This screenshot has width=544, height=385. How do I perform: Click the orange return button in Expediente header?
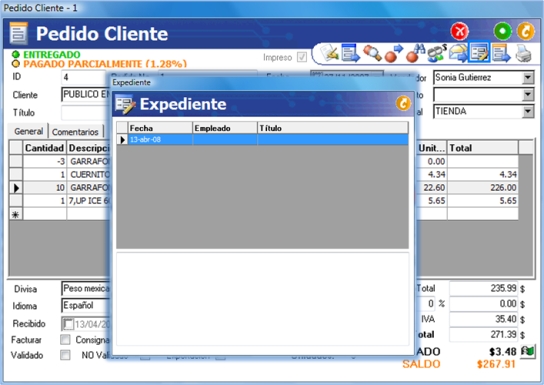403,103
